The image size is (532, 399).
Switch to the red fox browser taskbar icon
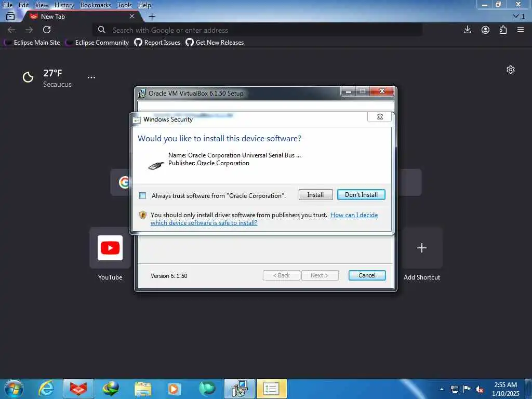(x=78, y=389)
